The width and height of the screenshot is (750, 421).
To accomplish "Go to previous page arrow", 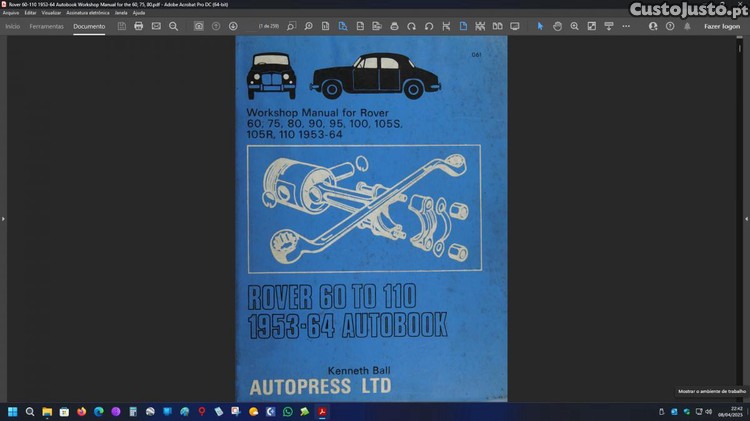I will click(x=216, y=26).
